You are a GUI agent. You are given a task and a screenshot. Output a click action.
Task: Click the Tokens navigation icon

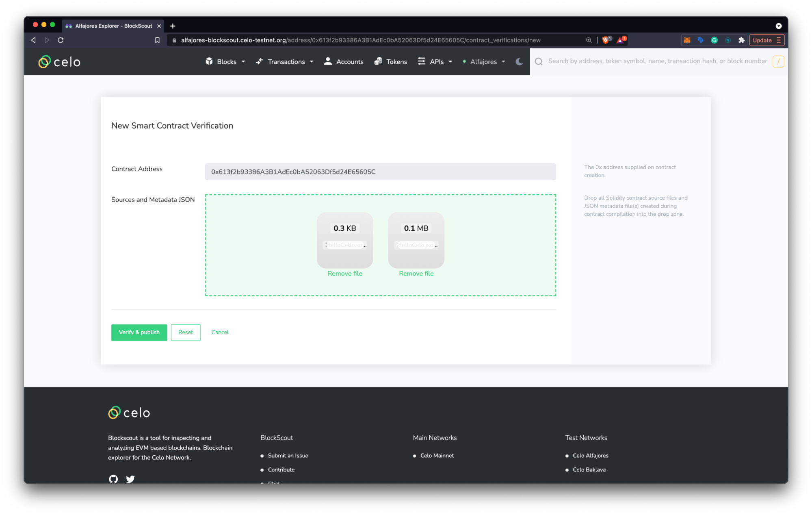click(378, 61)
